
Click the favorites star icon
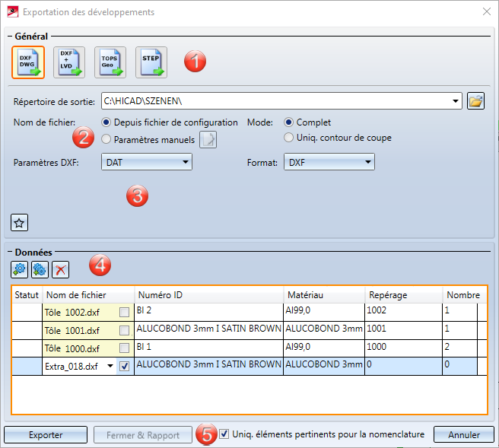click(x=20, y=222)
